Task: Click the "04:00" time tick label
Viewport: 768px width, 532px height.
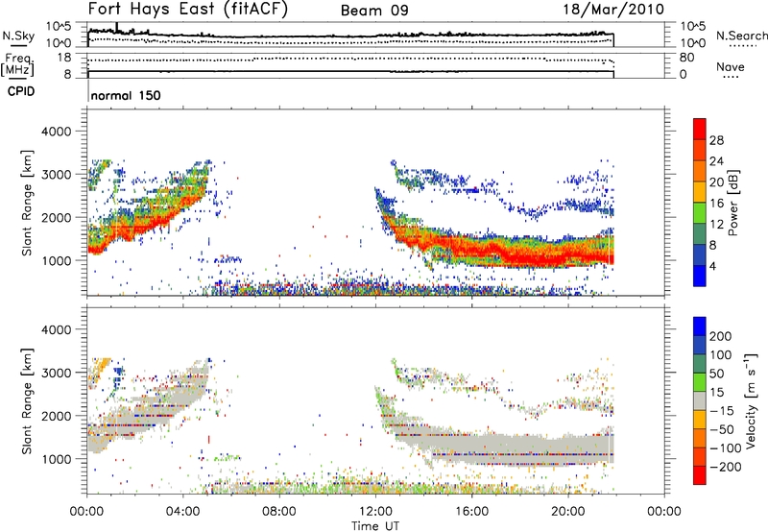Action: [183, 512]
